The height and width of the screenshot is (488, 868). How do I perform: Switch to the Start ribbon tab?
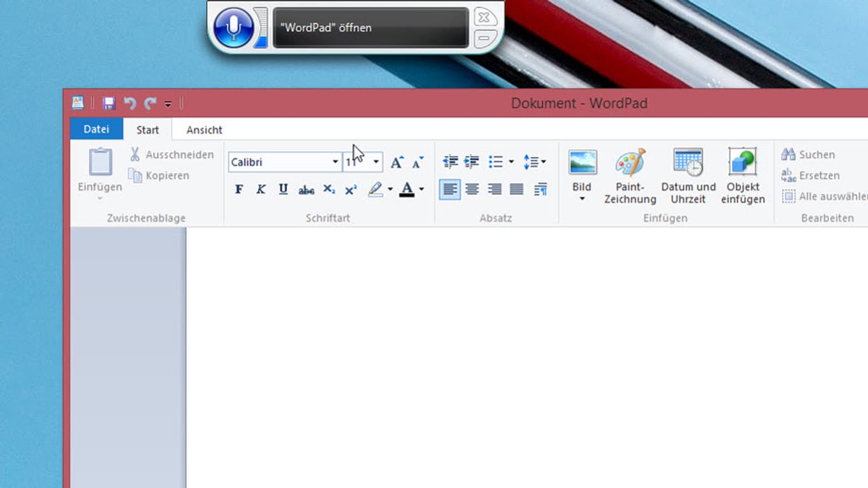pyautogui.click(x=147, y=130)
